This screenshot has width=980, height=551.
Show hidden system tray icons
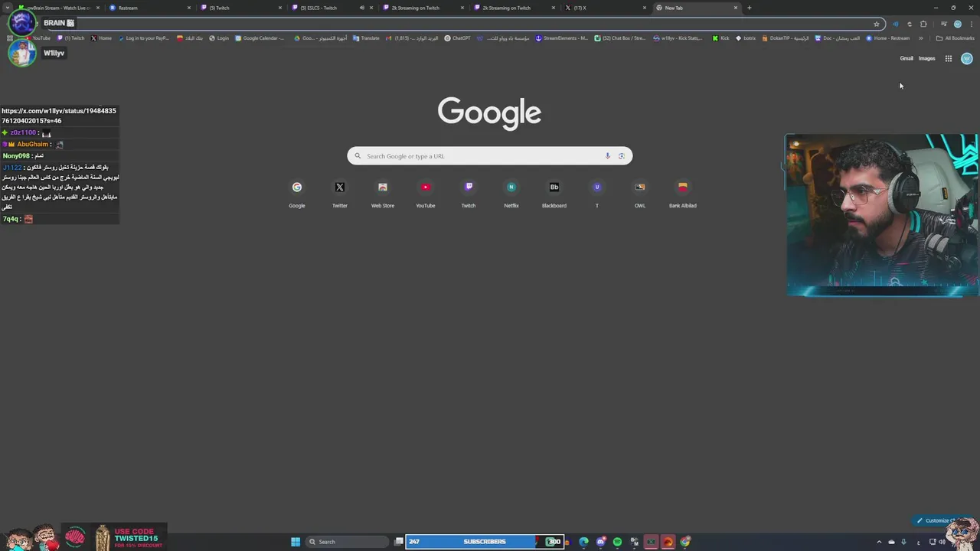tap(879, 542)
